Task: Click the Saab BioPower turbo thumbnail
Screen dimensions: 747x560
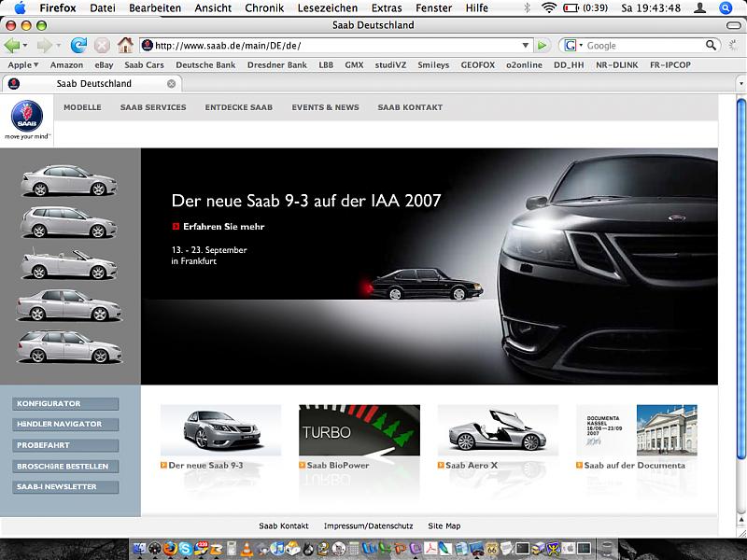Action: pyautogui.click(x=359, y=430)
